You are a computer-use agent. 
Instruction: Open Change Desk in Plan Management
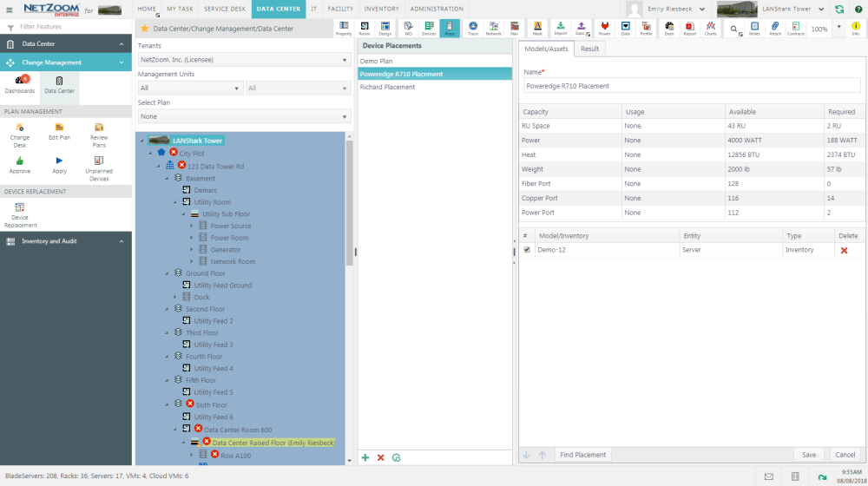tap(20, 135)
